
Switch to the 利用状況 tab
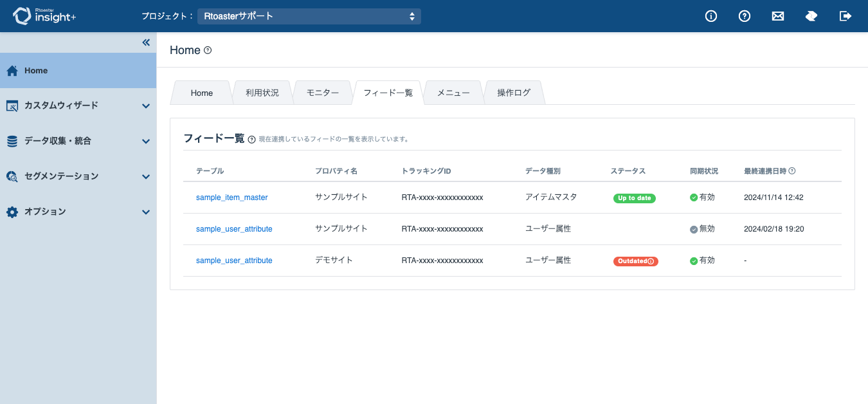pyautogui.click(x=262, y=93)
